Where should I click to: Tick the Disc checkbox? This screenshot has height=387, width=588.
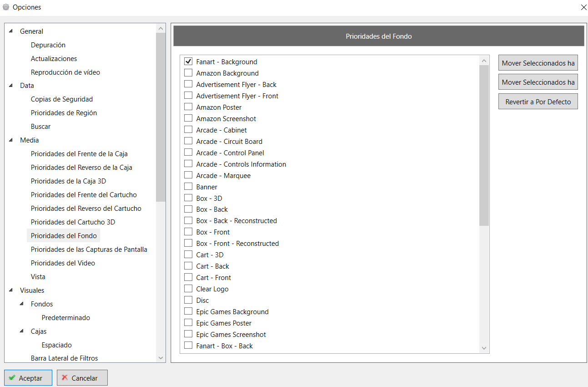click(x=188, y=300)
